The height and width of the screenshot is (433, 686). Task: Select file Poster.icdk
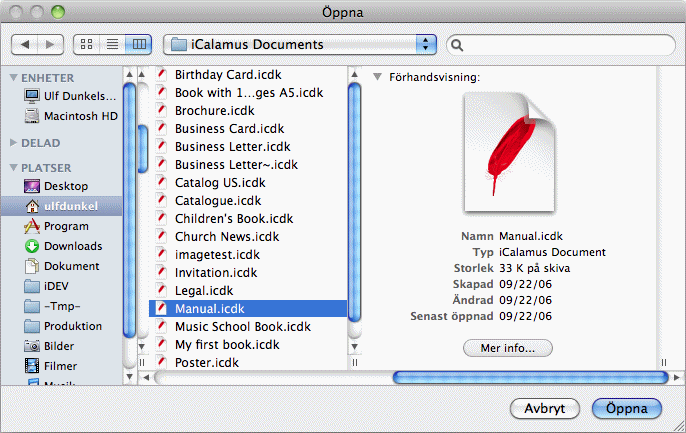tap(248, 363)
